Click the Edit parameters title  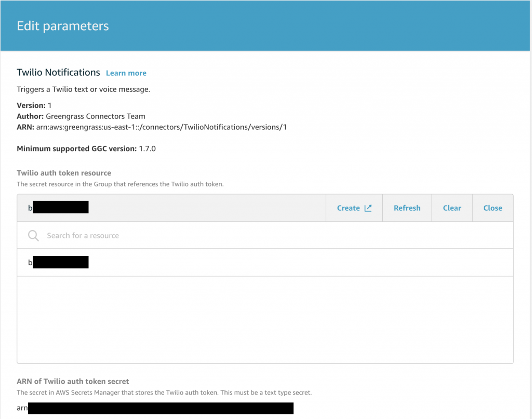pos(63,26)
